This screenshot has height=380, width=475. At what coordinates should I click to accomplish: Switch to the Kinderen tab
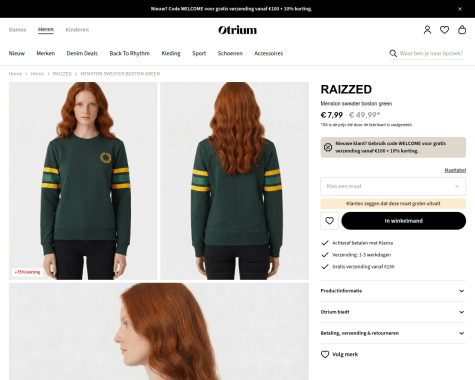click(x=77, y=30)
